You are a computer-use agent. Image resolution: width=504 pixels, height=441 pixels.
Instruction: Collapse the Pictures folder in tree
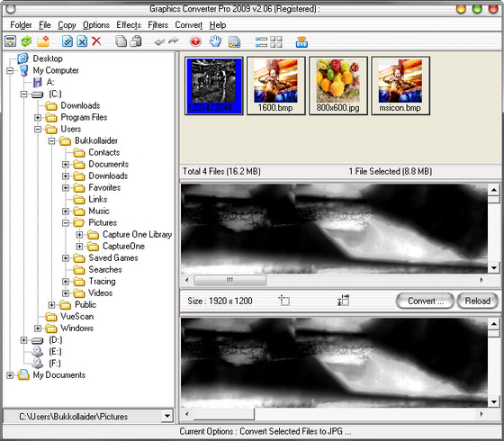tap(66, 223)
